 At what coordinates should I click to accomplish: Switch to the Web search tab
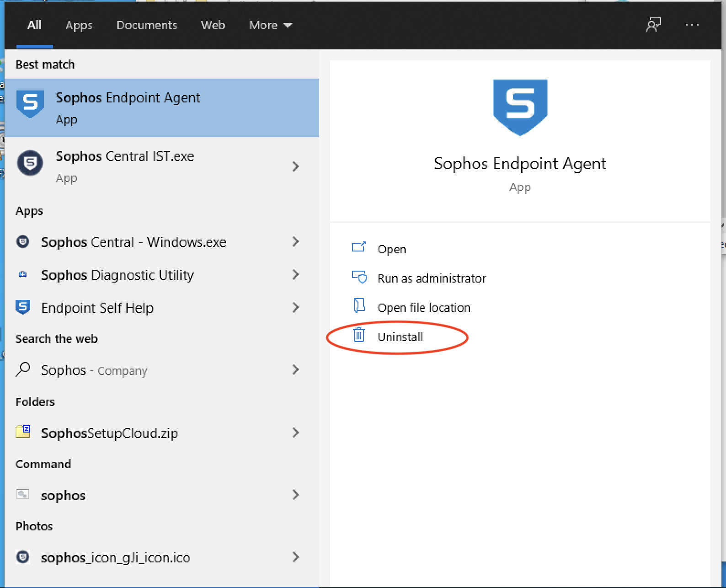pyautogui.click(x=213, y=25)
